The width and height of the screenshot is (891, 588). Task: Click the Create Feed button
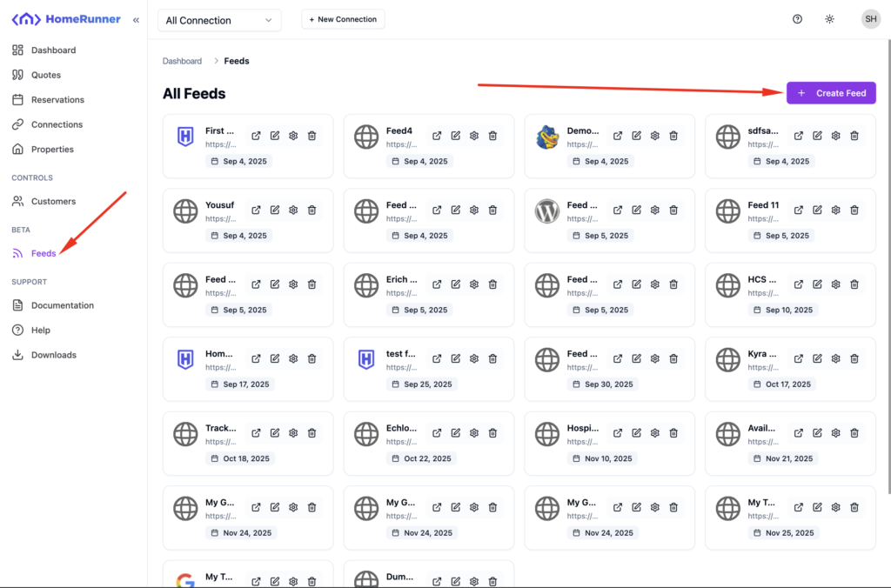[831, 93]
